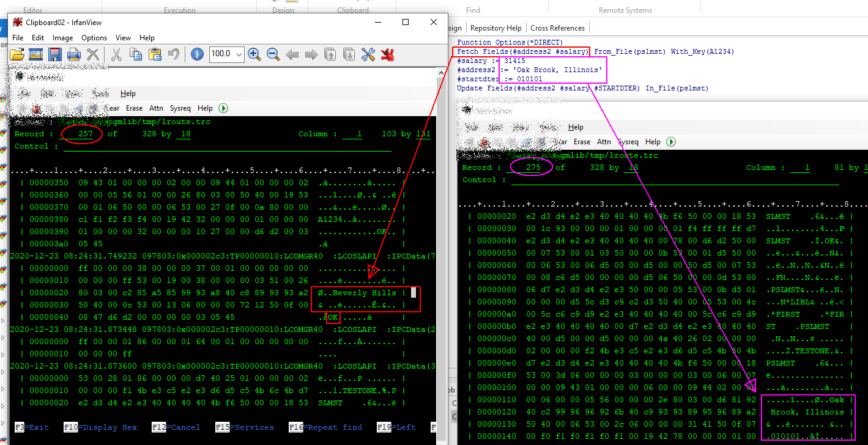Open the File menu in IrfanView
The height and width of the screenshot is (445, 868).
18,38
